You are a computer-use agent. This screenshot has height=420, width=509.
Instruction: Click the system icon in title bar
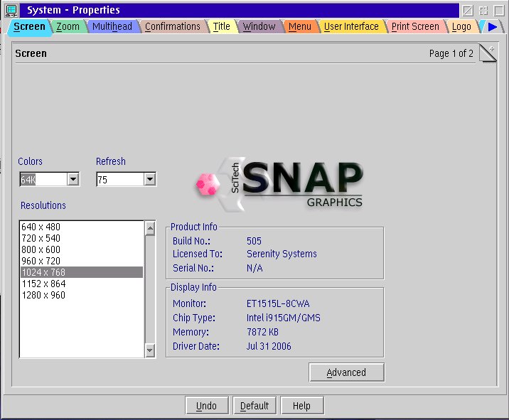point(11,10)
